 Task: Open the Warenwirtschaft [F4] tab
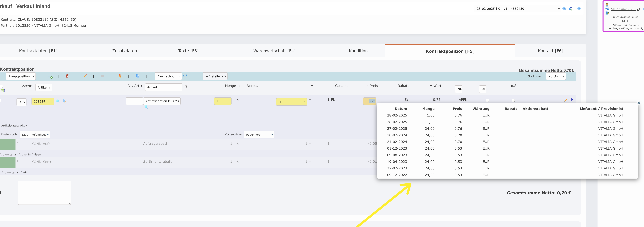coord(274,51)
